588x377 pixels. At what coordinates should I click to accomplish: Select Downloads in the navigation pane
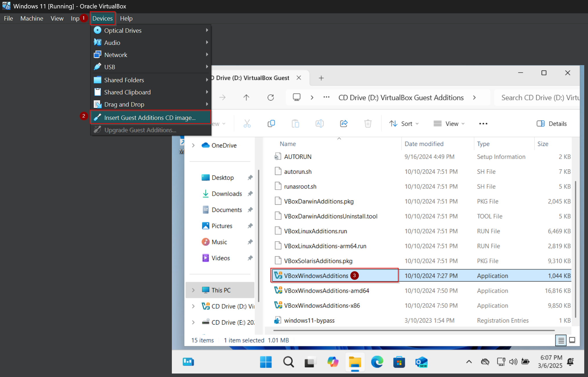point(227,194)
